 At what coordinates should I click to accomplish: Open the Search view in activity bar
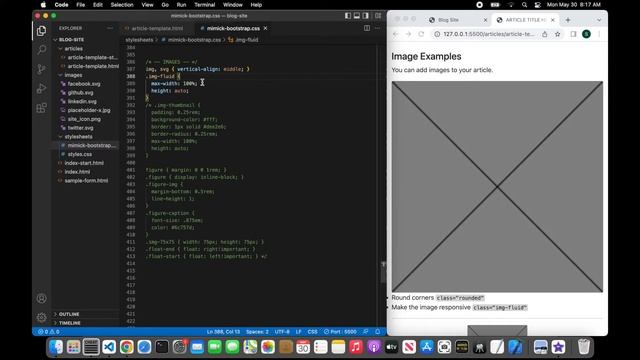41,50
